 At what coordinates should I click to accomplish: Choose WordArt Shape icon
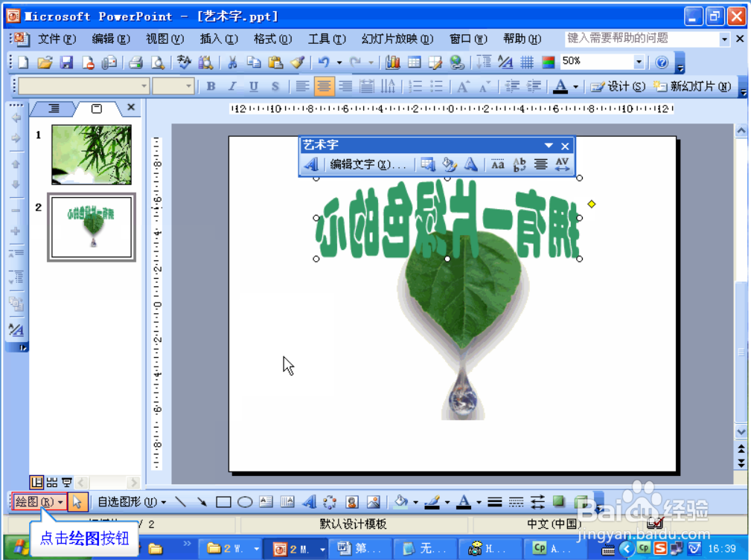click(x=471, y=164)
